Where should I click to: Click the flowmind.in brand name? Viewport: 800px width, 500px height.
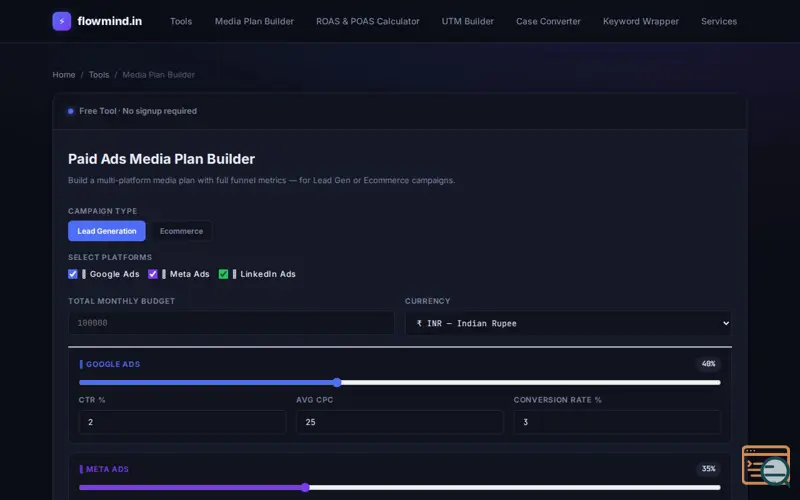pyautogui.click(x=110, y=21)
